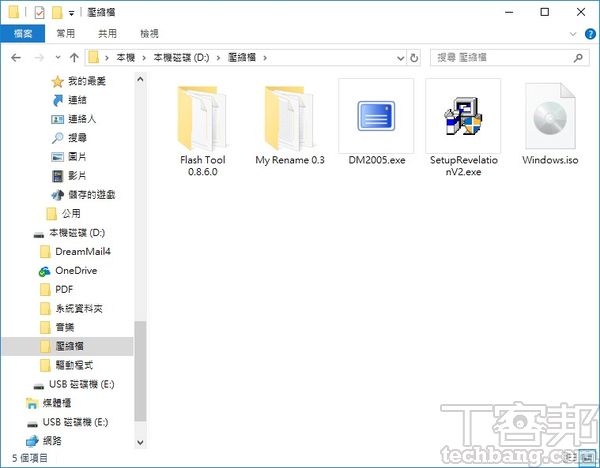Expand the chevron before 本機 in address bar
The width and height of the screenshot is (600, 468).
tap(107, 58)
